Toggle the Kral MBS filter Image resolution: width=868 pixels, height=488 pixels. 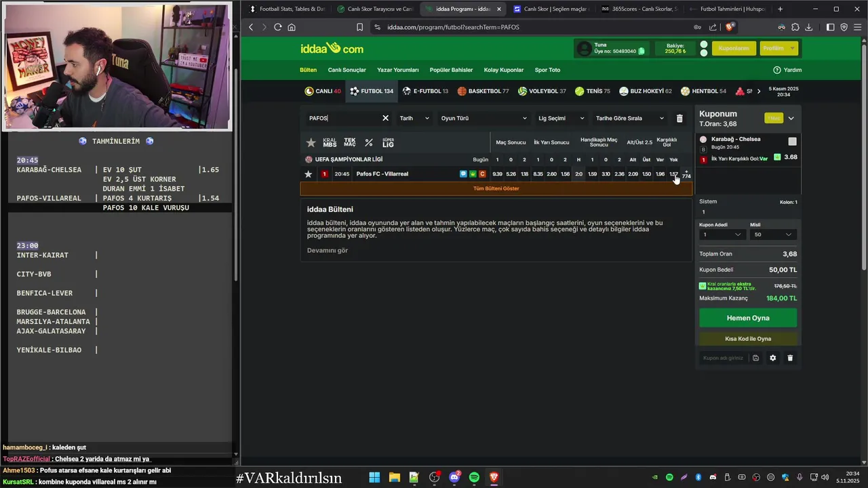pyautogui.click(x=330, y=142)
